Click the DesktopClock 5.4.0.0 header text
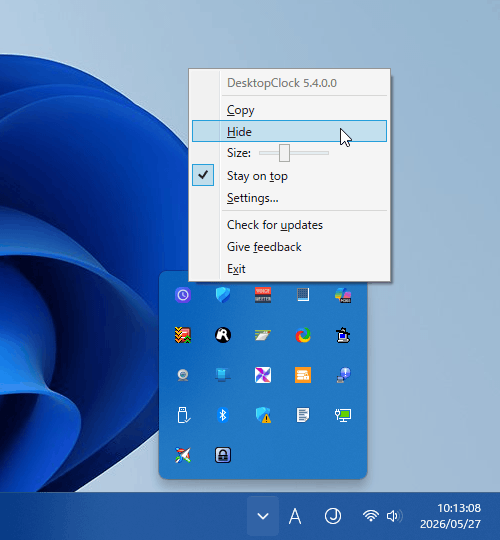The width and height of the screenshot is (500, 540). [x=282, y=83]
